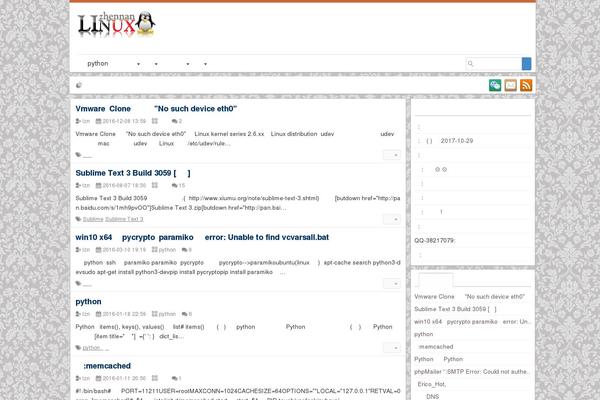Focus the search input field

pos(494,64)
